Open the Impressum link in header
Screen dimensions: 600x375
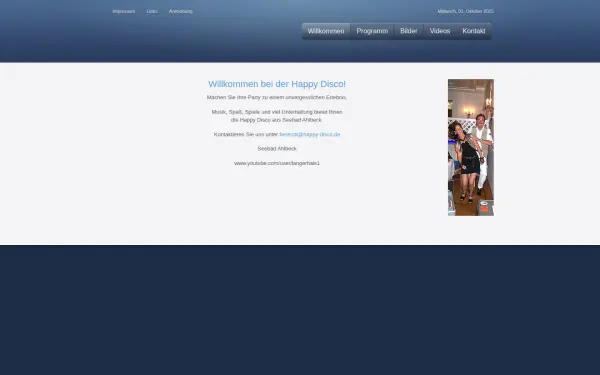point(124,11)
